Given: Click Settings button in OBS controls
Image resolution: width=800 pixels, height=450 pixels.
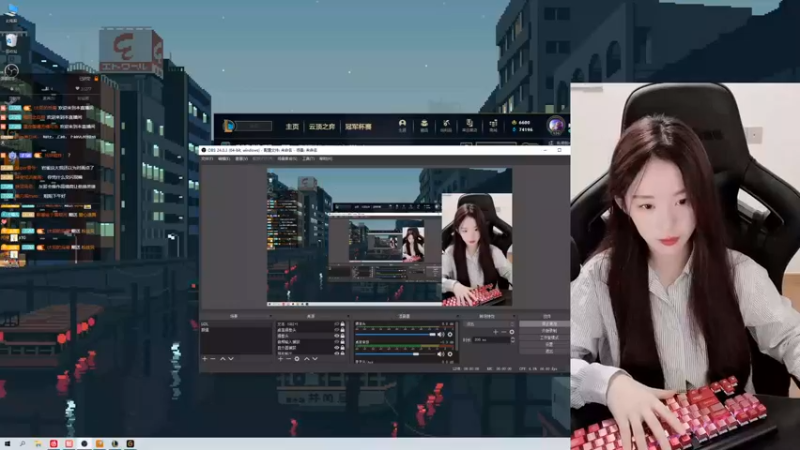Looking at the screenshot, I should pos(545,344).
